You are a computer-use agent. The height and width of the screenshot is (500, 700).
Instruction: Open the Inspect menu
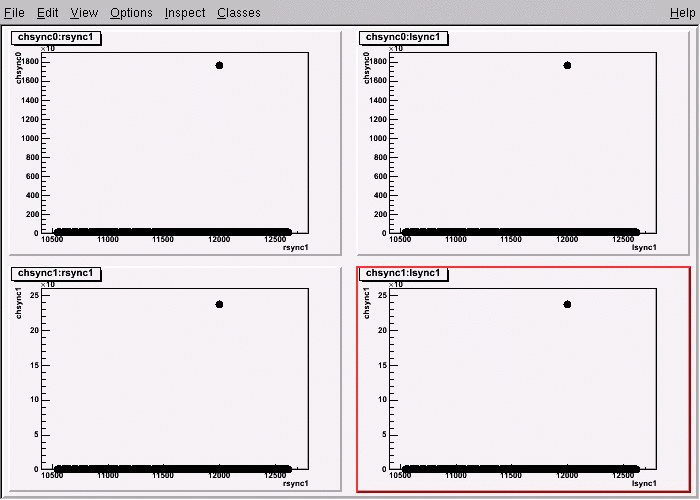click(x=185, y=13)
